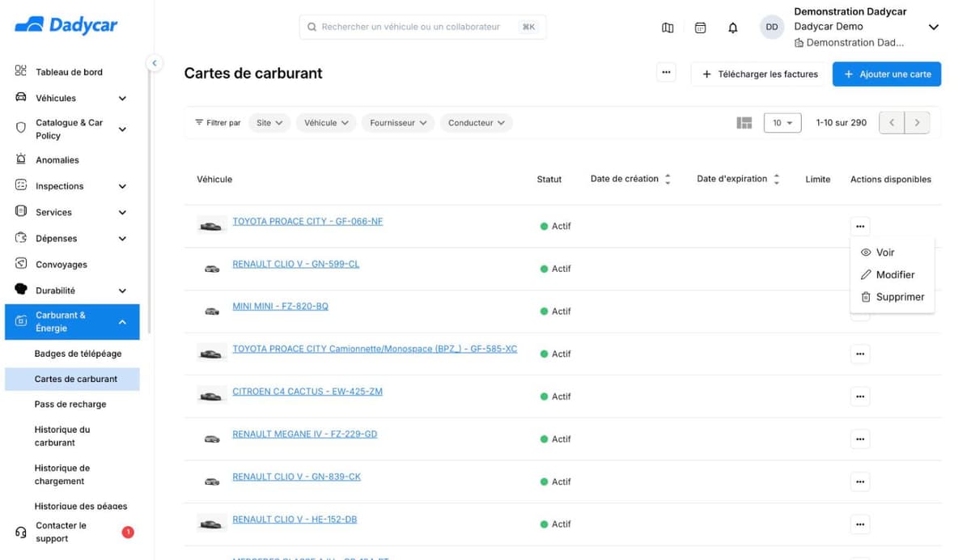
Task: Click the DD user avatar
Action: click(772, 27)
